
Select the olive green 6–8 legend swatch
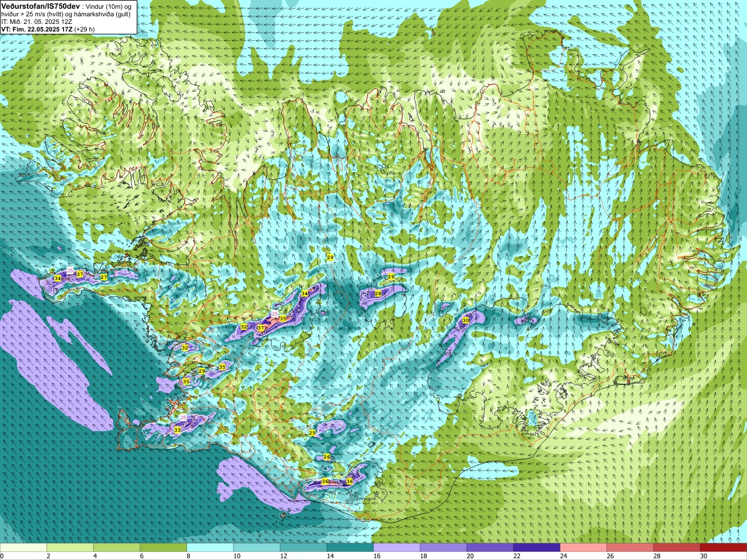point(163,548)
